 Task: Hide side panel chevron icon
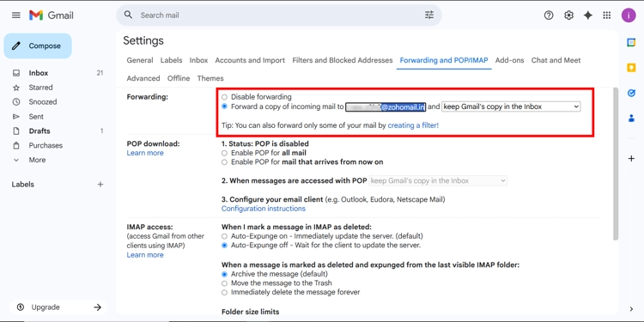631,309
